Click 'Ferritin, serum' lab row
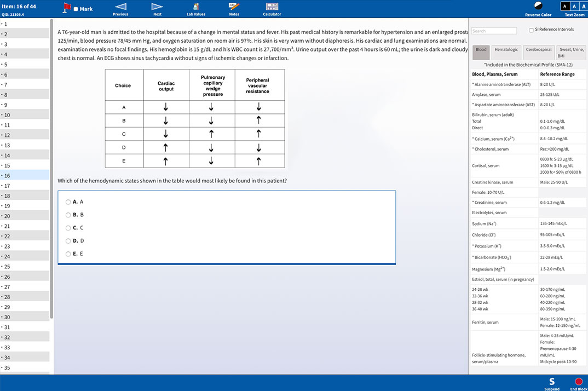The width and height of the screenshot is (588, 391). (528, 323)
